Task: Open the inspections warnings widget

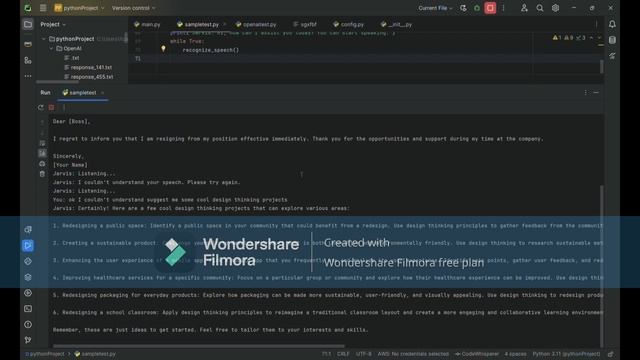Action: 569,38
